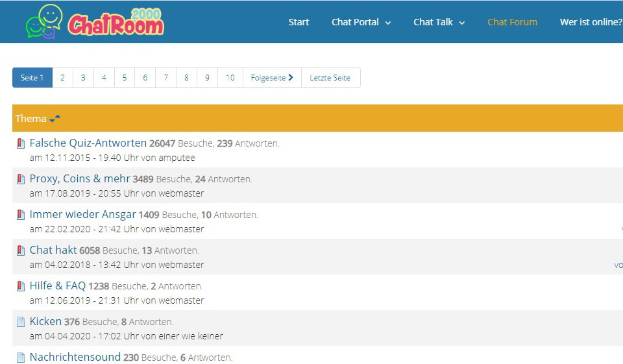This screenshot has width=623, height=364.
Task: Click text 'am 12.06.2019 - 21:31 Uhr von webmaster'
Action: [x=117, y=300]
